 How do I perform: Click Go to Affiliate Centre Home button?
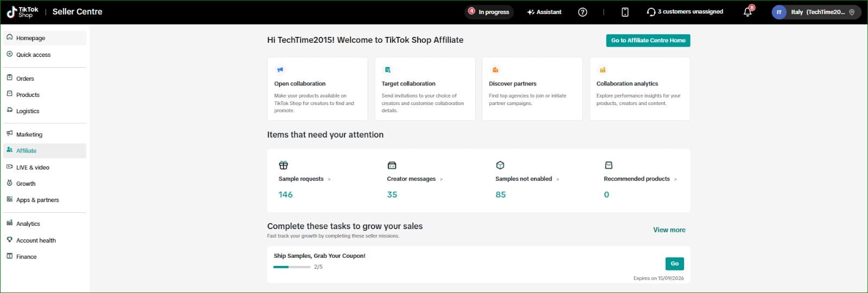(x=648, y=41)
